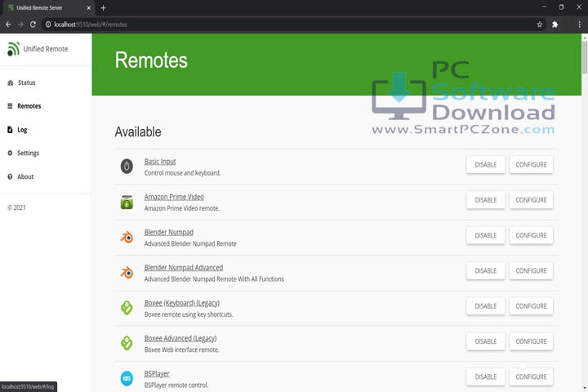Click the Boxee (Keyboard) (Legacy) icon

[x=127, y=308]
